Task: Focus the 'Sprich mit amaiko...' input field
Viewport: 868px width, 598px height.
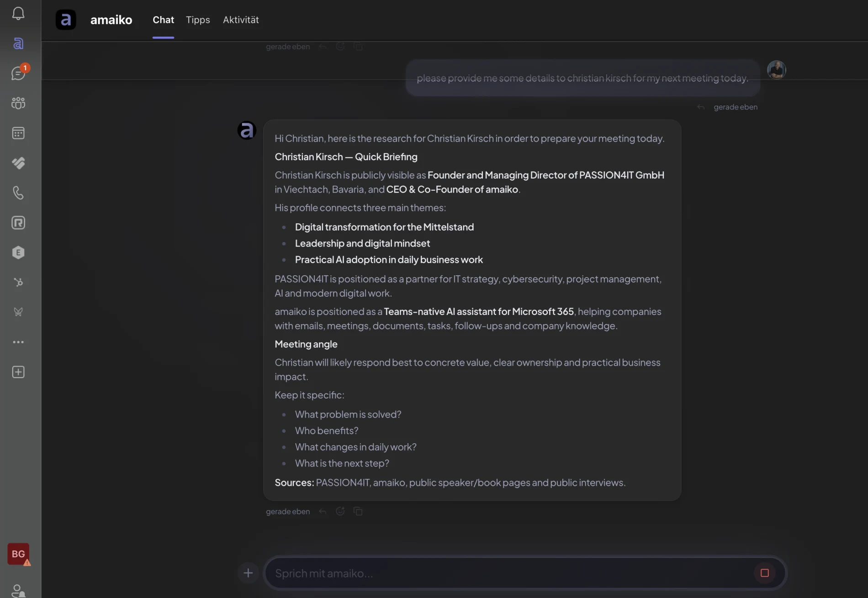Action: 509,573
